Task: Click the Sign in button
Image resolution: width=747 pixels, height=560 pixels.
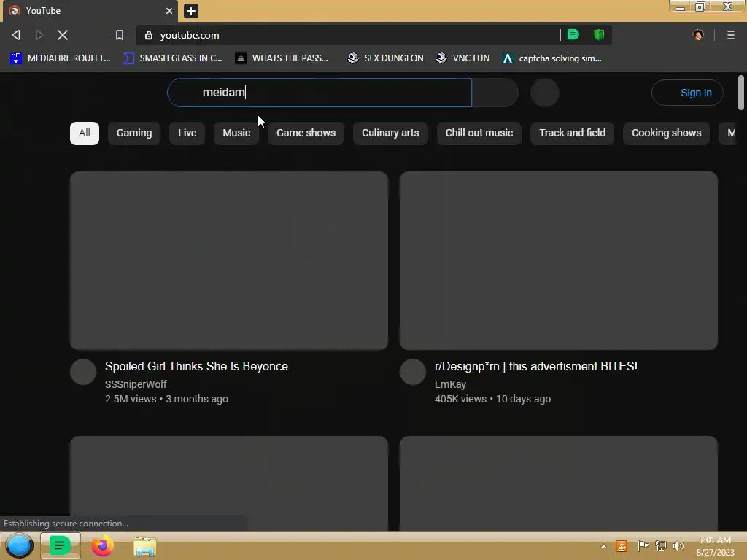Action: click(x=687, y=93)
